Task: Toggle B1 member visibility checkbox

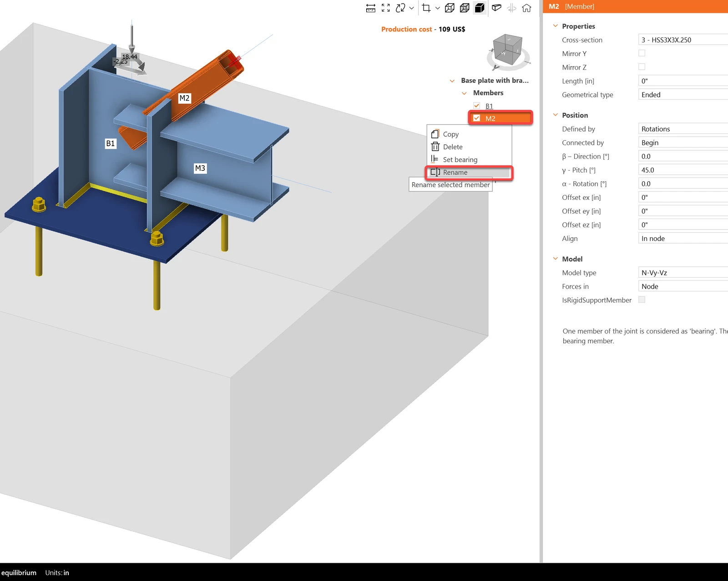Action: [476, 106]
